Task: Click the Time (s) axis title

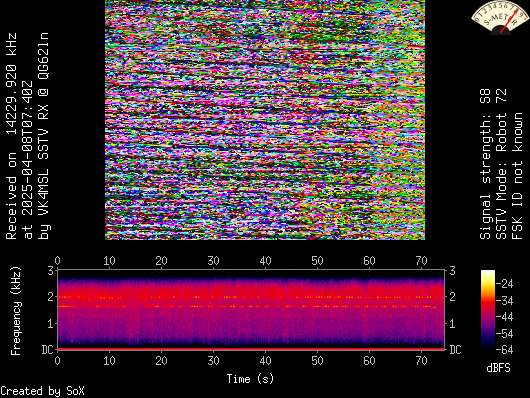Action: [x=250, y=379]
